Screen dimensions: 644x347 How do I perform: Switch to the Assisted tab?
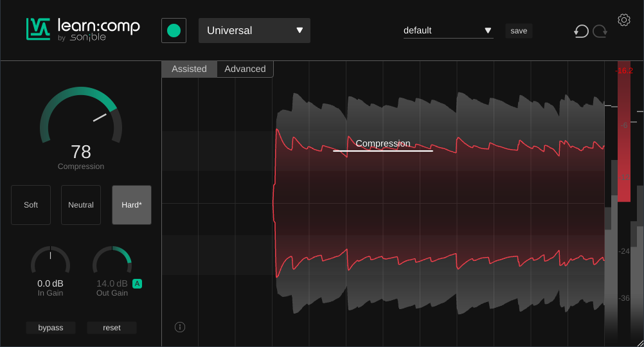(x=189, y=69)
